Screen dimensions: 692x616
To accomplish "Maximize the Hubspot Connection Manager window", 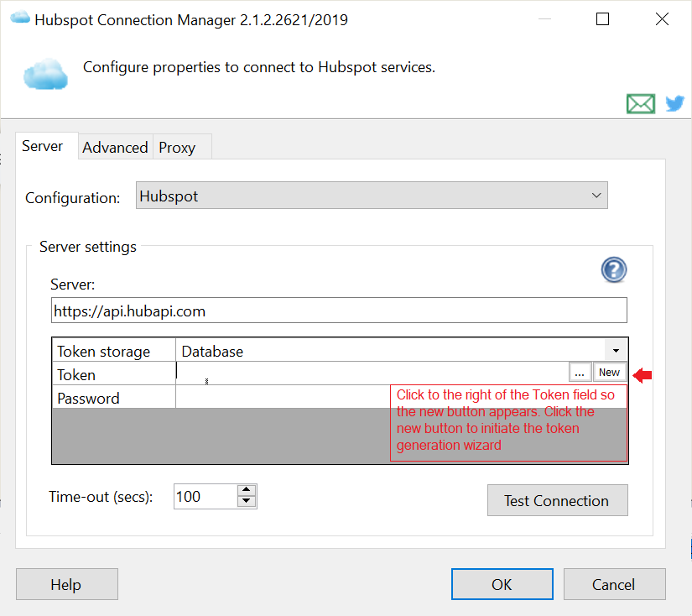I will pyautogui.click(x=602, y=19).
